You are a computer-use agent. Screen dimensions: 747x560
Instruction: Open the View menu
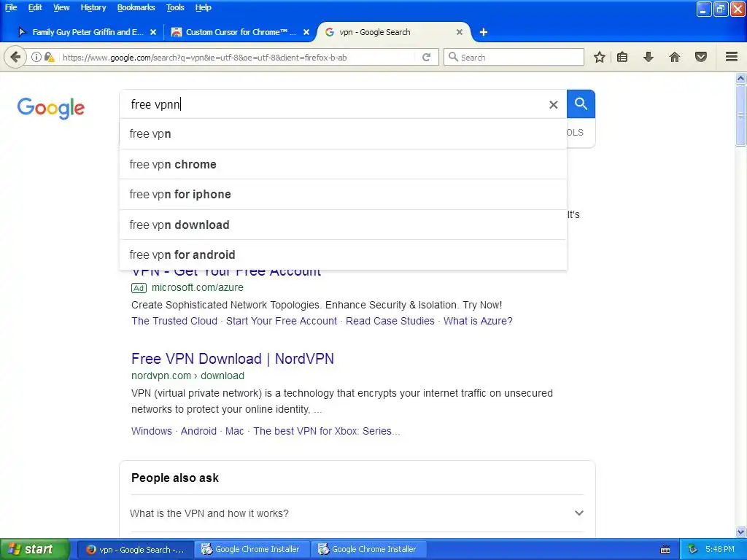(x=61, y=7)
